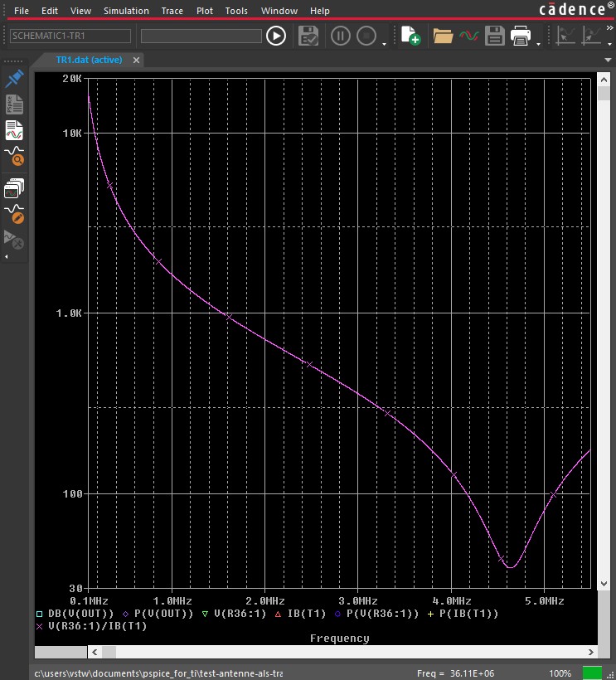Close the TR1.dat tab
616x680 pixels.
point(136,61)
